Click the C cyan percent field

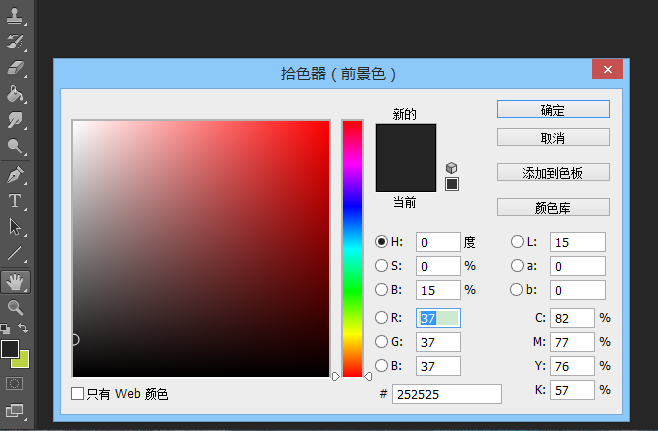pos(572,318)
